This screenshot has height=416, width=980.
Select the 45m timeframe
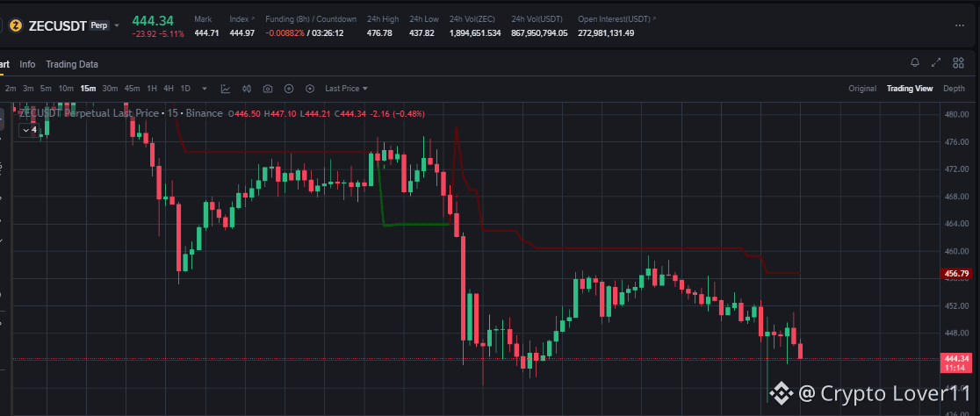point(132,89)
